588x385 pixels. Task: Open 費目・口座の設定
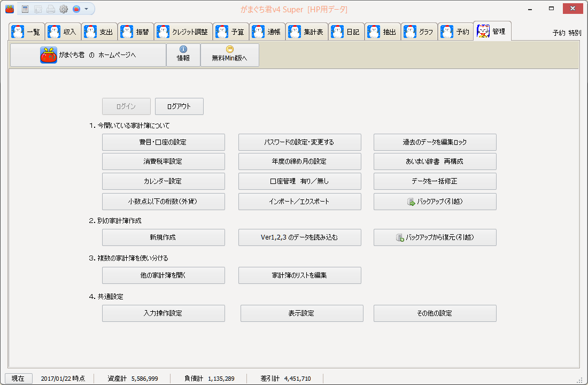tap(164, 142)
